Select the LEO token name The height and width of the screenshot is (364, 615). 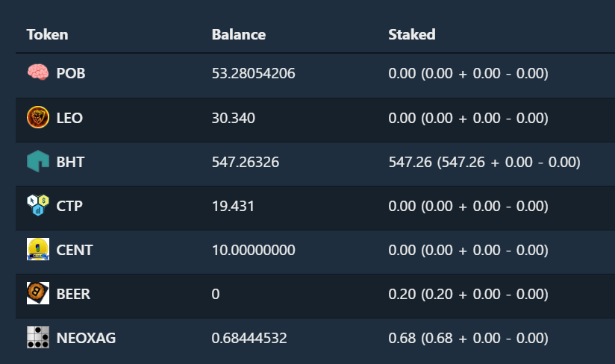pos(69,118)
